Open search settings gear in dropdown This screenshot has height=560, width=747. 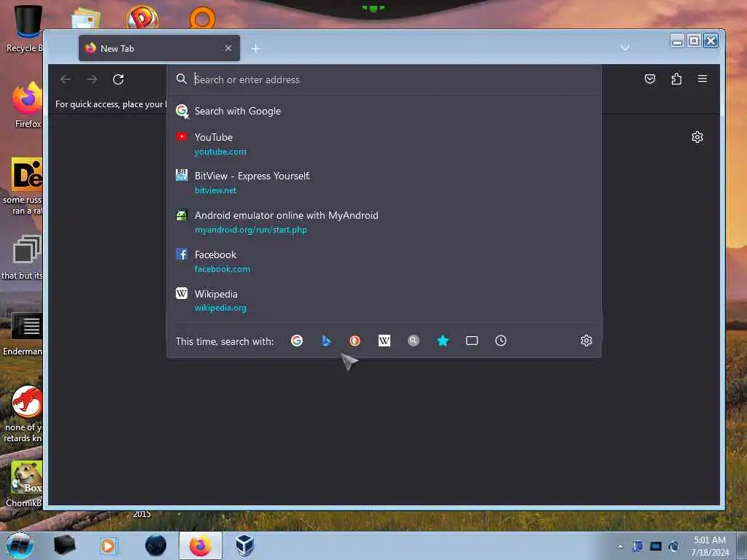point(587,341)
